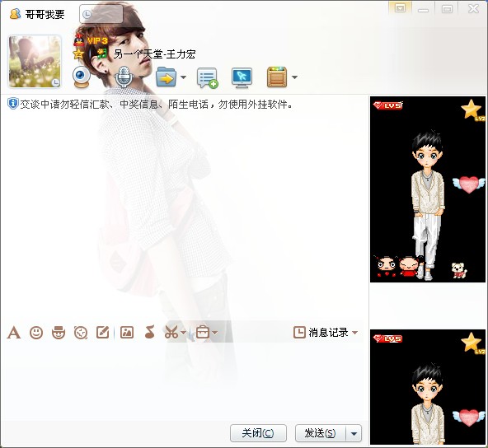Take a screenshot with scissors icon
This screenshot has width=488, height=448.
pyautogui.click(x=171, y=333)
